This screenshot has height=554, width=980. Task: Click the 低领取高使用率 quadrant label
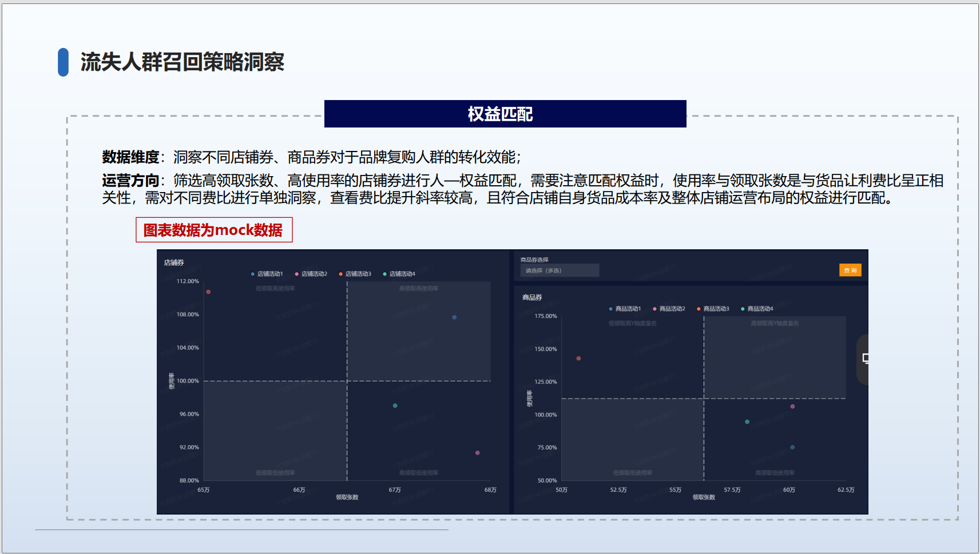point(275,289)
